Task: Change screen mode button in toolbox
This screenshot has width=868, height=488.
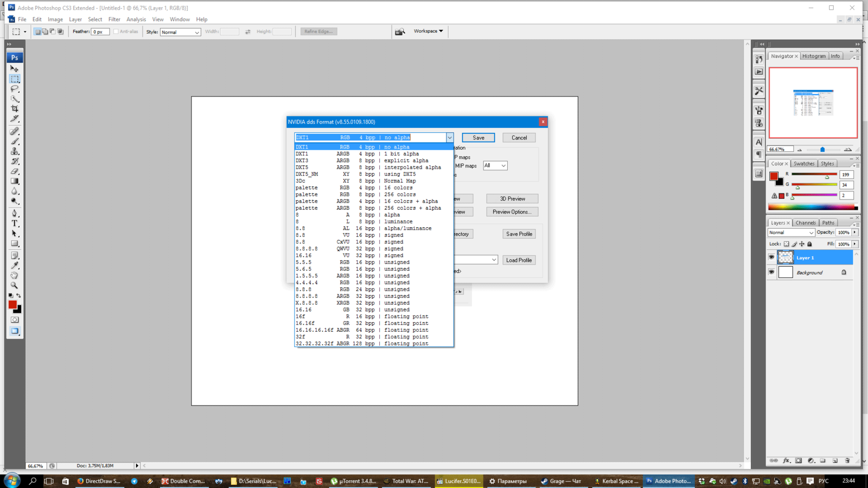Action: (15, 331)
